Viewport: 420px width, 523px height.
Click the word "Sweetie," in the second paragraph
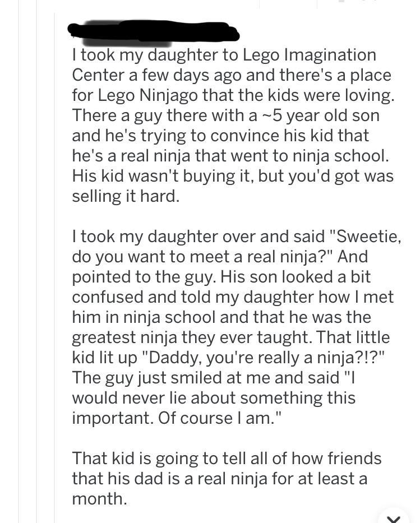click(366, 237)
